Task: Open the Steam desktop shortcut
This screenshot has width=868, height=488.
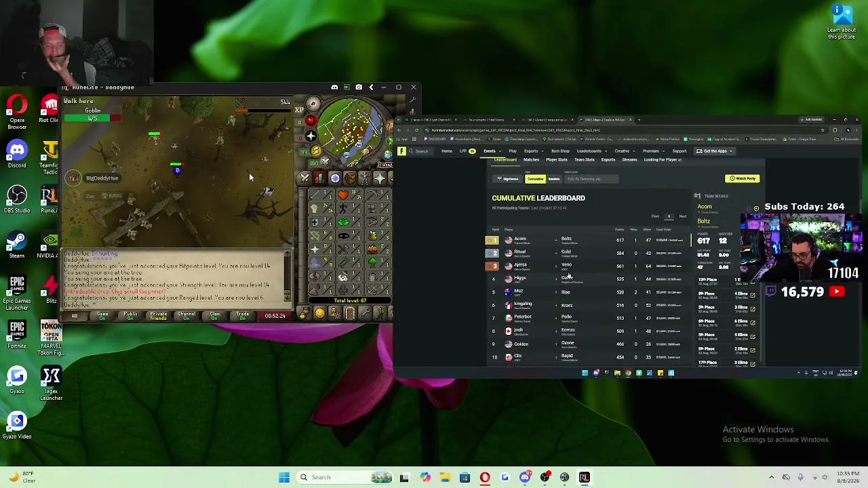Action: (17, 244)
